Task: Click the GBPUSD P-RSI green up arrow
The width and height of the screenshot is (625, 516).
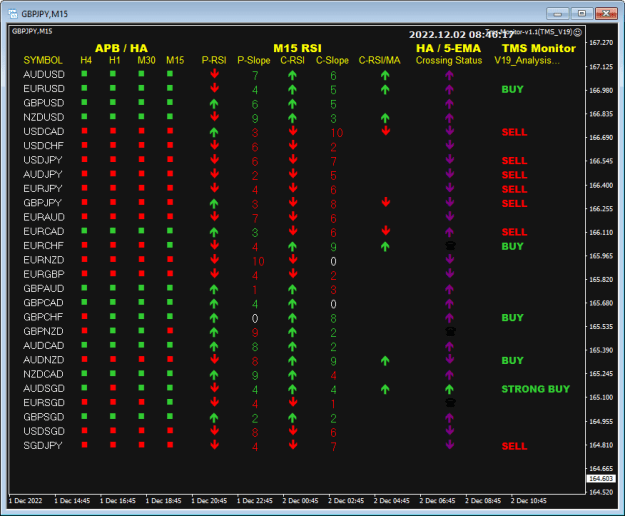Action: (x=214, y=104)
